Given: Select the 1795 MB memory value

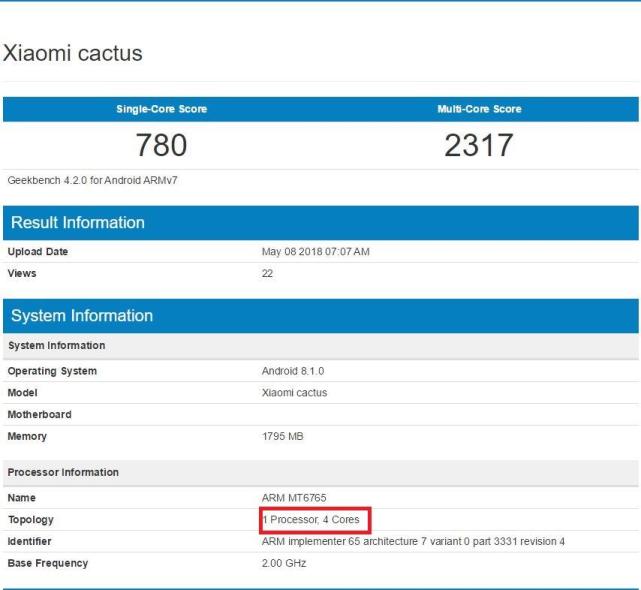Looking at the screenshot, I should pyautogui.click(x=283, y=436).
